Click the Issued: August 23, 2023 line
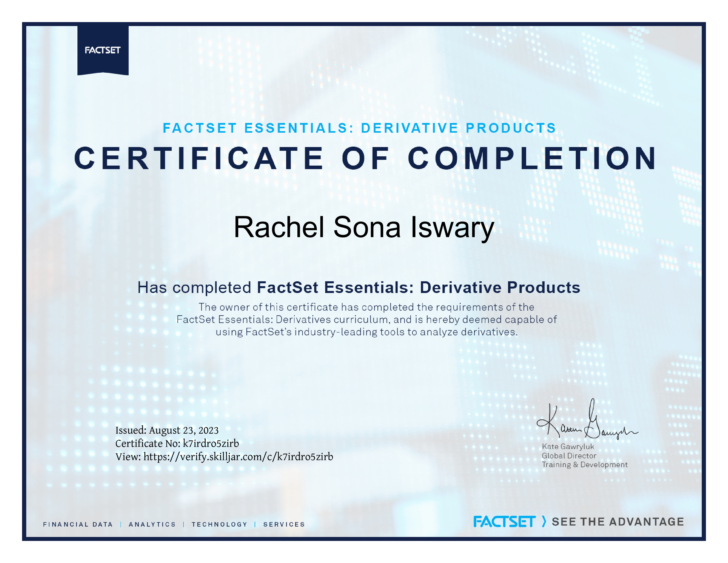The height and width of the screenshot is (563, 728). pyautogui.click(x=167, y=430)
